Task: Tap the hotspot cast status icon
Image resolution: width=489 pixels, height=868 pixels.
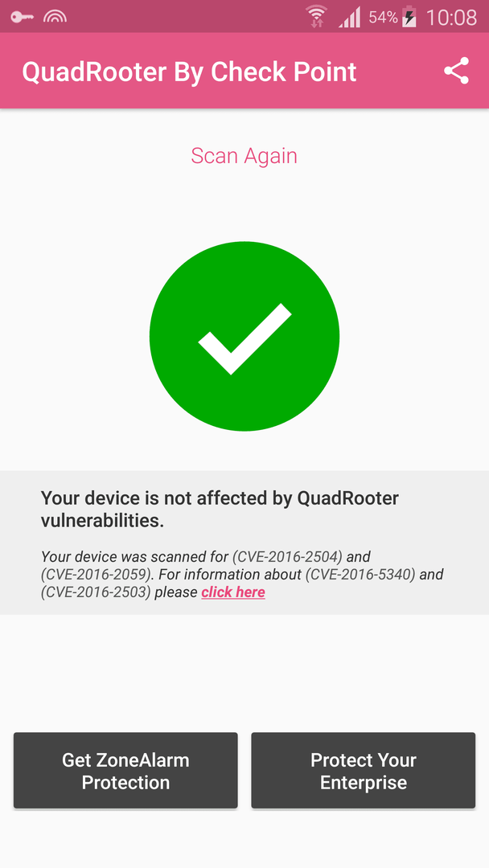Action: point(55,17)
